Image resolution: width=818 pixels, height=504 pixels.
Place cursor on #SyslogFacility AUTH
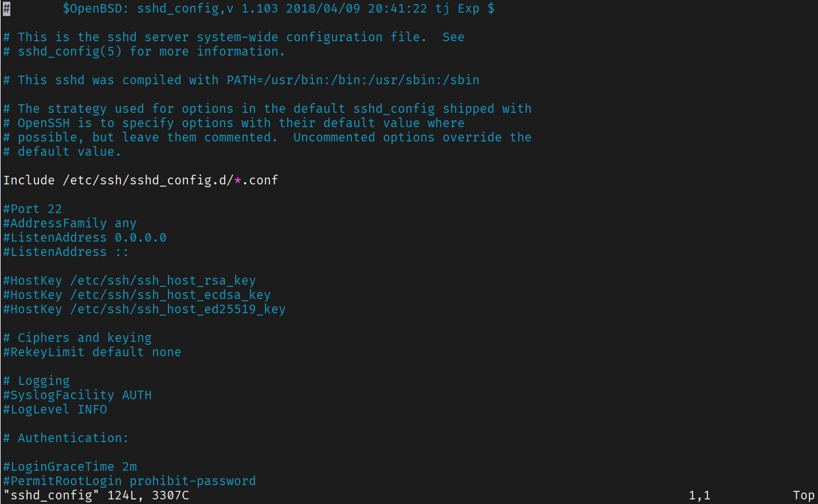tap(77, 395)
